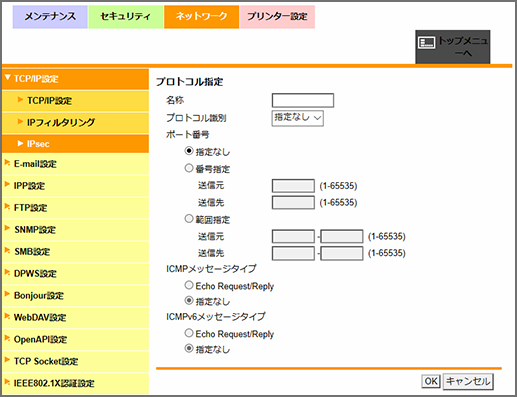This screenshot has height=397, width=517.
Task: Expand SNMP設定 in the sidebar
Action: tap(75, 230)
